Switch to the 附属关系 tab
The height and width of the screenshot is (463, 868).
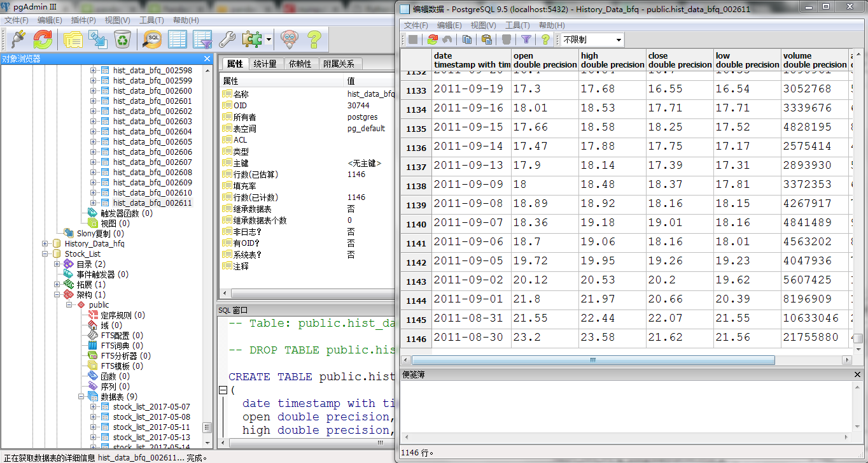[339, 64]
